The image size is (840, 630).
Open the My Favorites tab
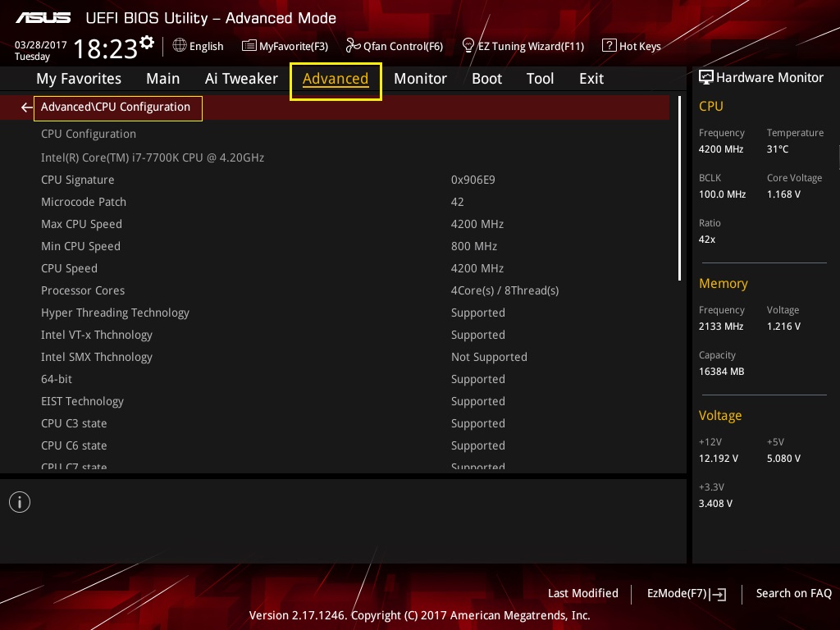pyautogui.click(x=79, y=79)
